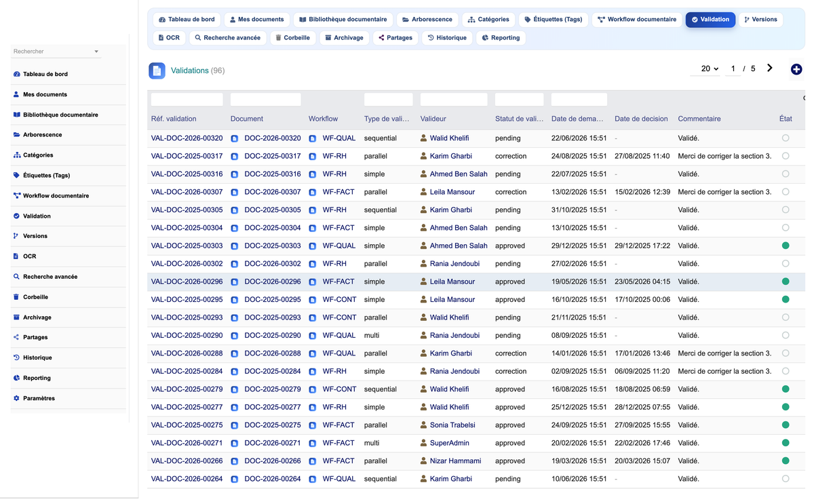Screen dimensions: 814x504
Task: Click the page number input showing 1
Action: (x=733, y=69)
